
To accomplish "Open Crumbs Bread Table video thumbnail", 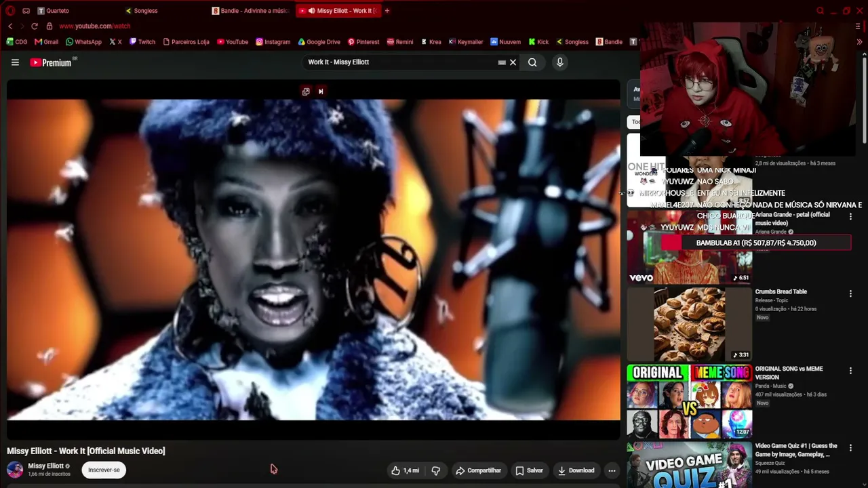I will (x=689, y=324).
